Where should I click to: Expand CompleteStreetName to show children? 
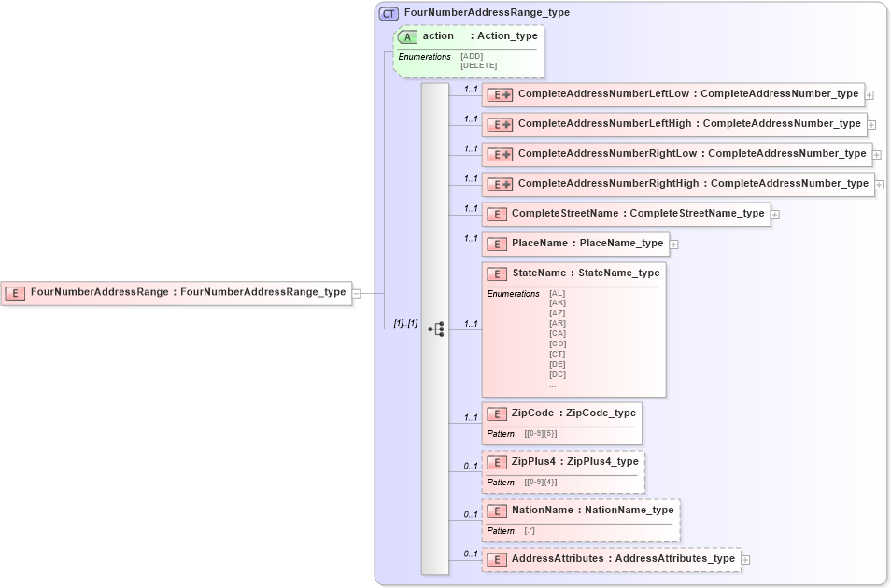[777, 214]
